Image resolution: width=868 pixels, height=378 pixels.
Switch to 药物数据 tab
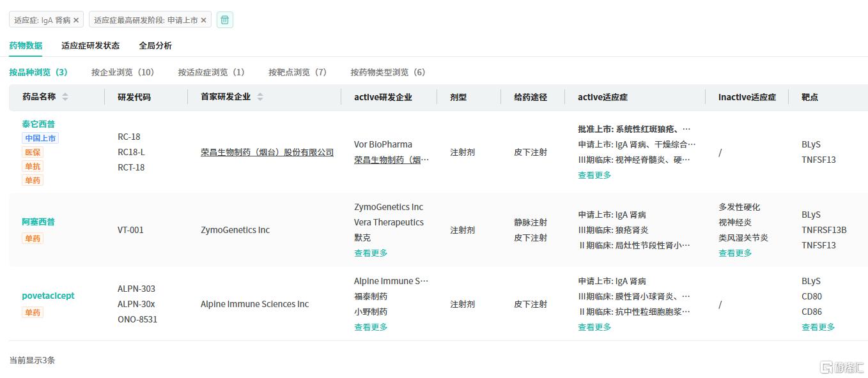(26, 45)
